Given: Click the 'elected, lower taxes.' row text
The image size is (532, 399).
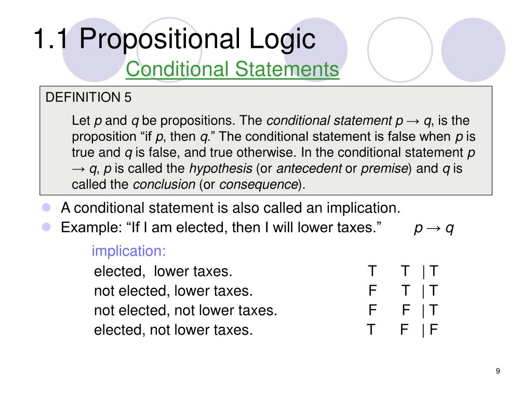Looking at the screenshot, I should click(x=163, y=271).
